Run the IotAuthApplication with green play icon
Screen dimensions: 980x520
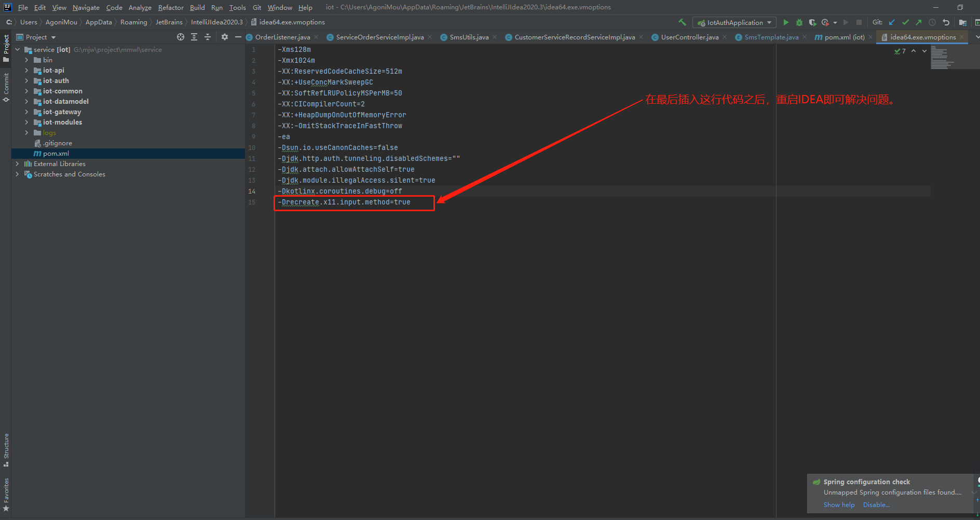point(786,22)
